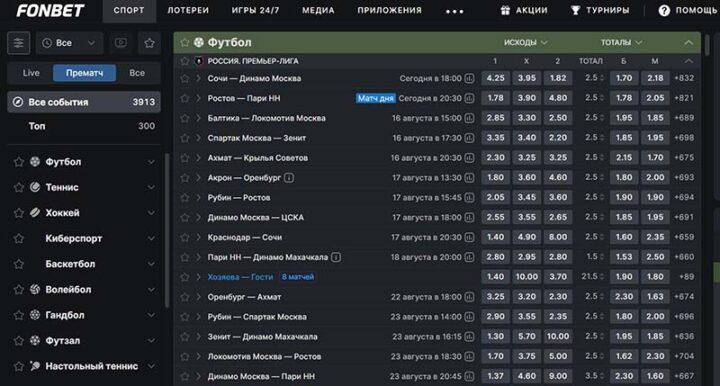Collapse the Футбол section with header arrow
720x386 pixels.
688,43
